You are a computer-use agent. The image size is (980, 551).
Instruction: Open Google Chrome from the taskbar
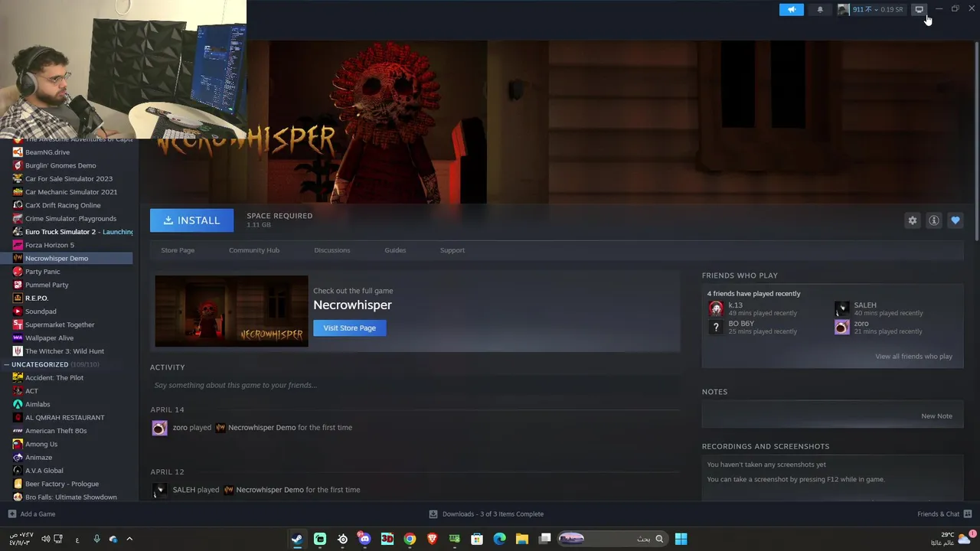pyautogui.click(x=410, y=540)
